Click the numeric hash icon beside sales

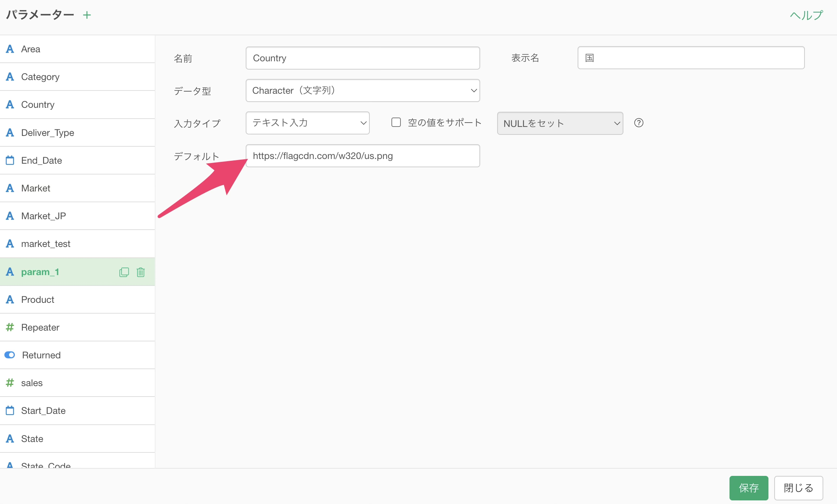tap(10, 383)
